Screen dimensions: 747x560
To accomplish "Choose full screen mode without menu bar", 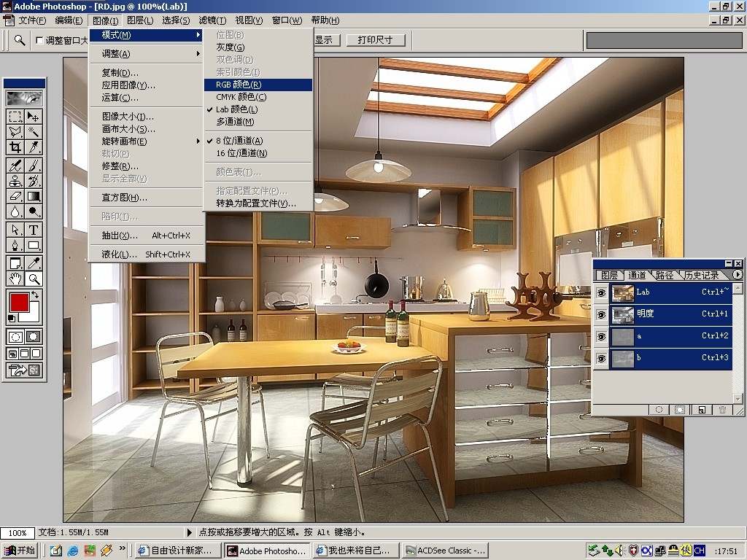I will (36, 354).
